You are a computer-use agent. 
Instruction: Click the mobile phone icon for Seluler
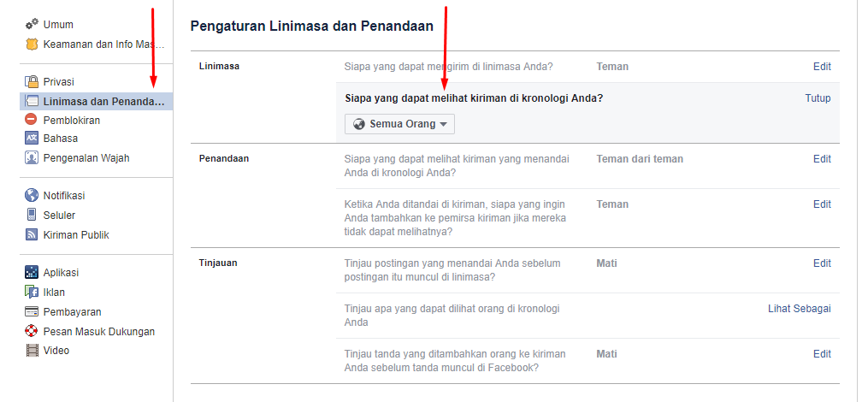tap(32, 216)
